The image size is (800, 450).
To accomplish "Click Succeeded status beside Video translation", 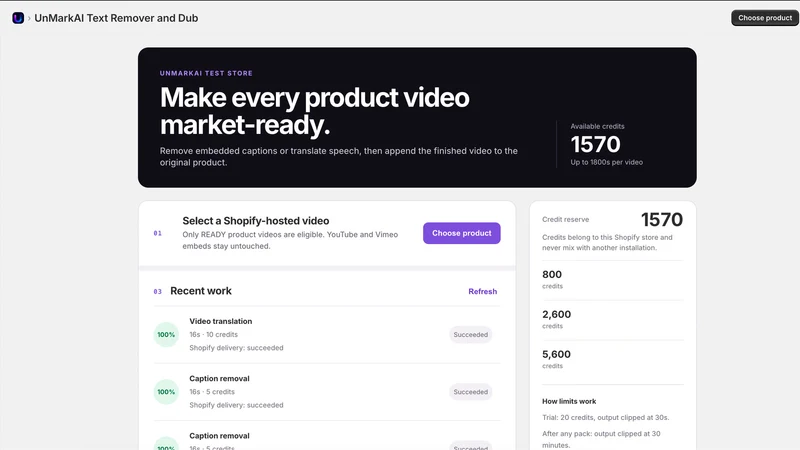I will tap(470, 335).
